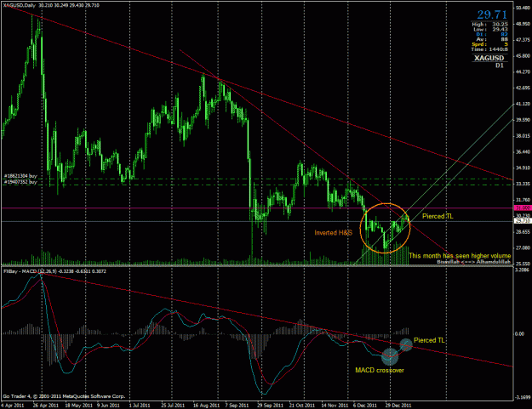This screenshot has height=409, width=532.
Task: Click the 'Av: 88' average range line
Action: 492,39
